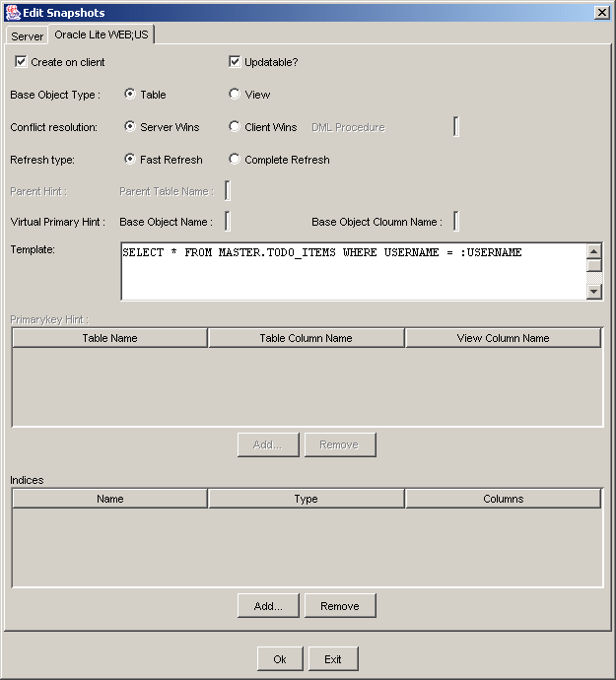Image resolution: width=616 pixels, height=680 pixels.
Task: Close the Edit Snapshots dialog
Action: pyautogui.click(x=602, y=13)
